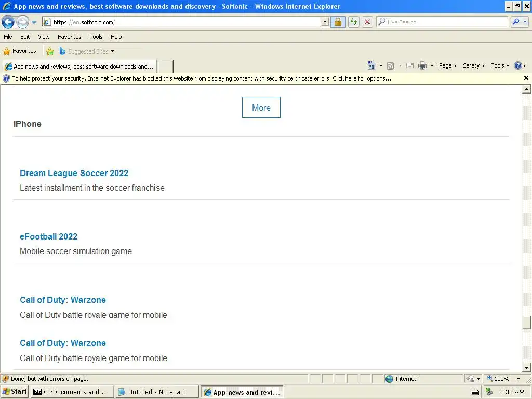Open the Help menu
This screenshot has width=532, height=399.
116,37
